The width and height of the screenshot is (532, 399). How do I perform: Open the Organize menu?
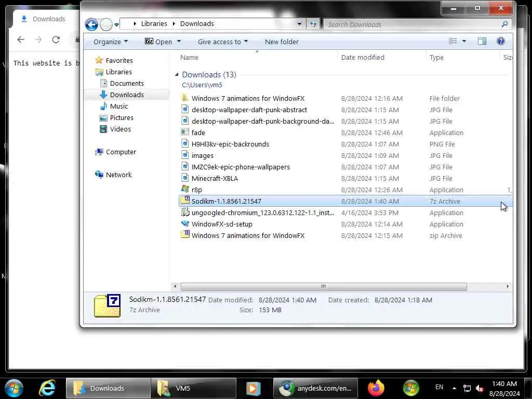click(111, 42)
